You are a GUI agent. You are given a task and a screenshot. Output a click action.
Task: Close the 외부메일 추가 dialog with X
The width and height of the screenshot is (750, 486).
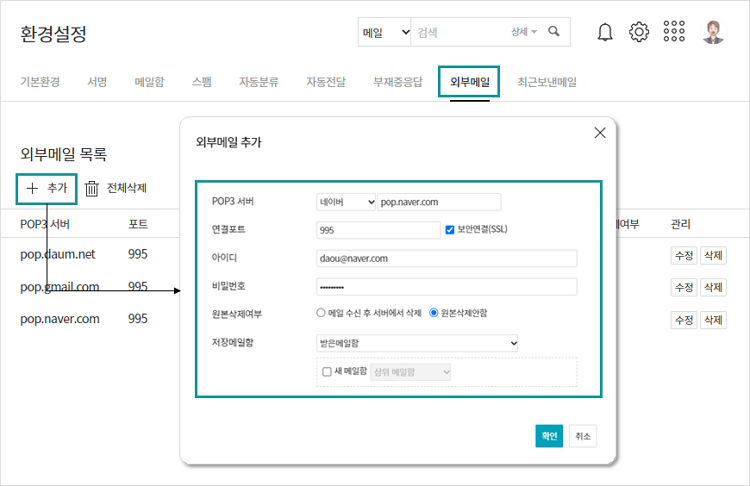(600, 133)
